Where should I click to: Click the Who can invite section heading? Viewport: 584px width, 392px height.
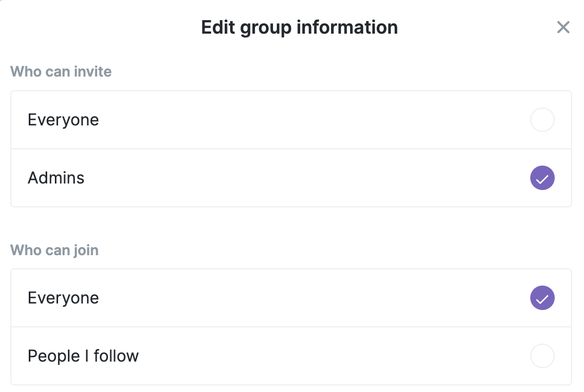[60, 71]
